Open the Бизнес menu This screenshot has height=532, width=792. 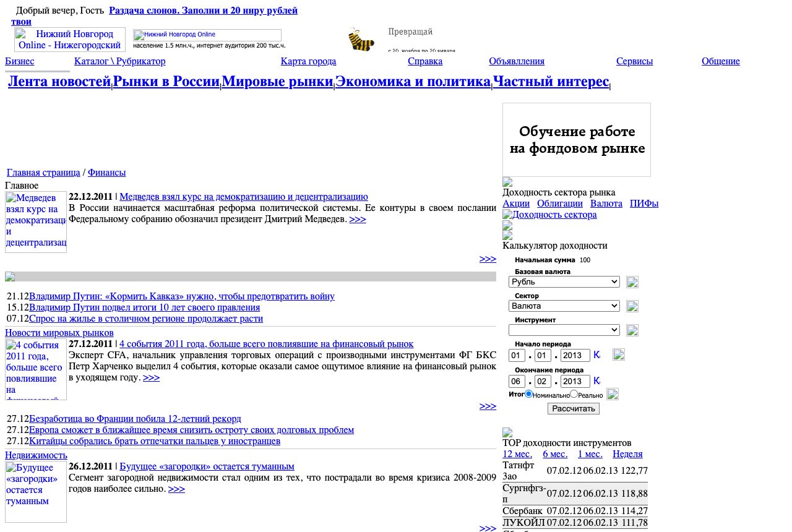(20, 61)
